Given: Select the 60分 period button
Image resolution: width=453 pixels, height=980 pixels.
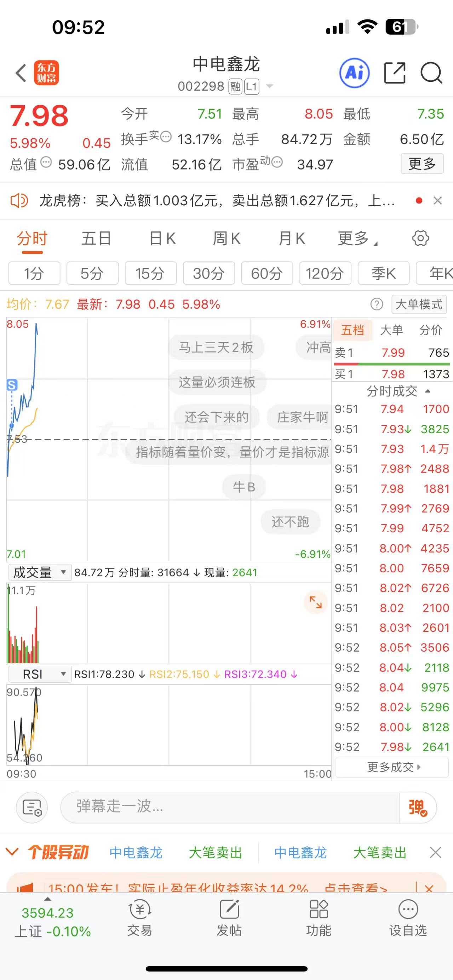Looking at the screenshot, I should [267, 273].
